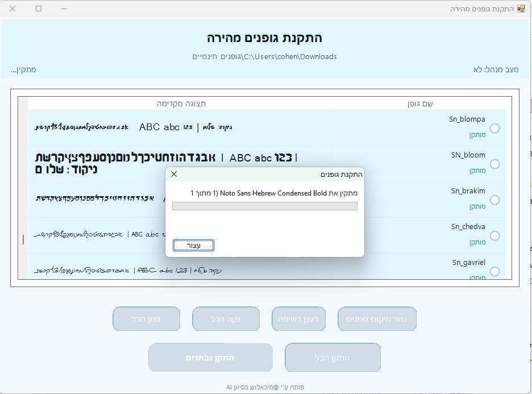Click the font list scrollbar
Image resolution: width=532 pixels, height=394 pixels.
click(23, 239)
